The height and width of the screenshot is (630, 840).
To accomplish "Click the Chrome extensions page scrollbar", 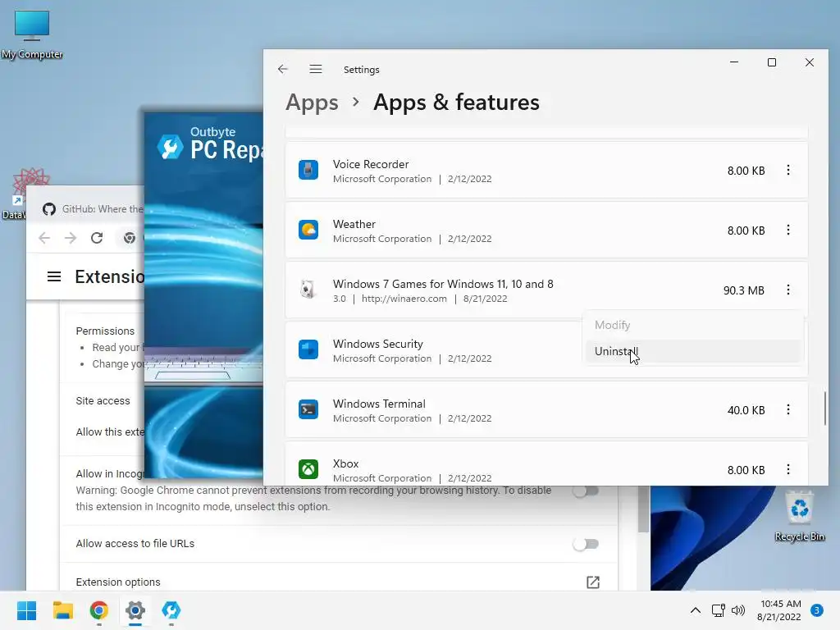I will (x=643, y=509).
